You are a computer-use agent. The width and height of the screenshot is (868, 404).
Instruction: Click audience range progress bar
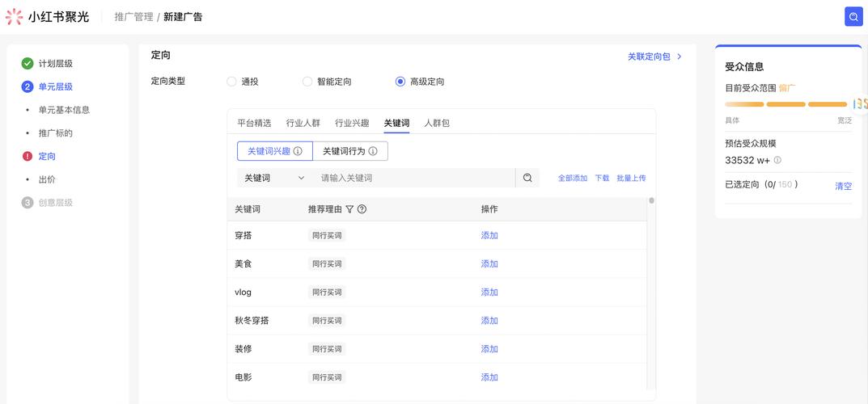click(786, 104)
